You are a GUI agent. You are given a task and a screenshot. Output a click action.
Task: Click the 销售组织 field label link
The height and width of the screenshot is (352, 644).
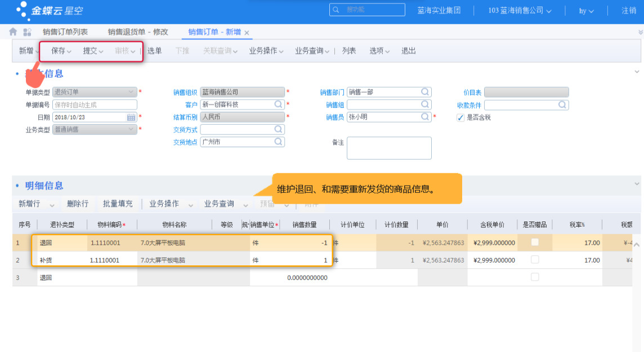pyautogui.click(x=185, y=93)
